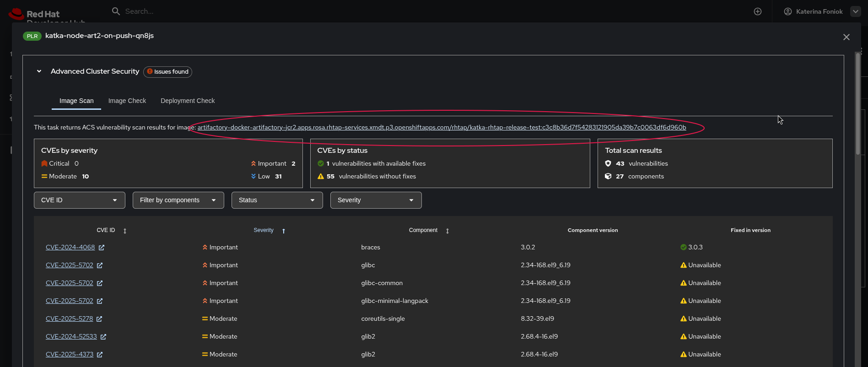Open external link icon for CVE-2024-4068
Image resolution: width=868 pixels, height=367 pixels.
click(102, 248)
